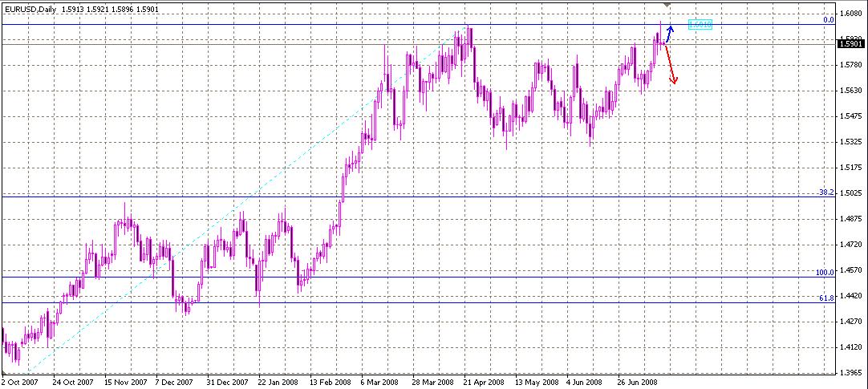Viewport: 868px width, 389px height.
Task: Click the EURUSD,Daily chart title text
Action: click(29, 10)
